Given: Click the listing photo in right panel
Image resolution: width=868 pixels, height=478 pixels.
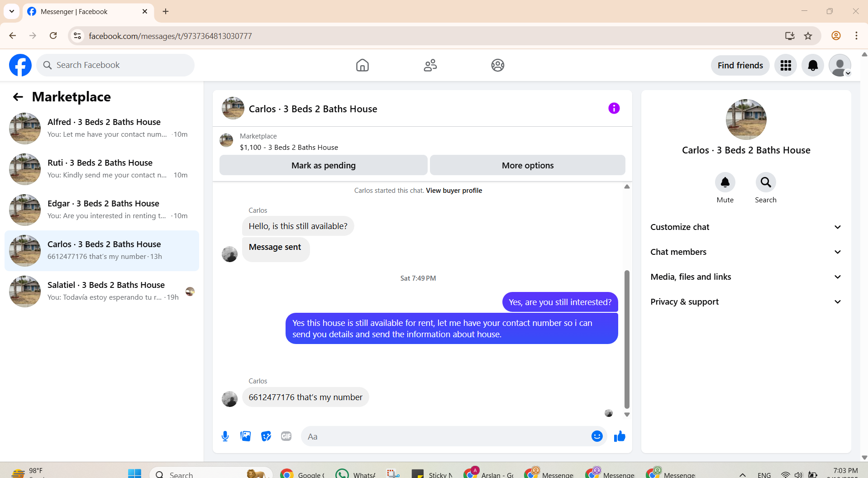Looking at the screenshot, I should 746,119.
